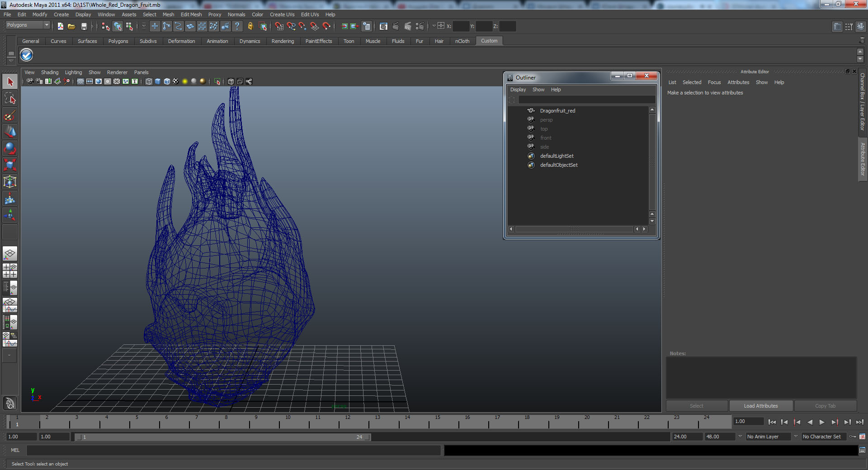Play the animation forward
Screen dimensions: 868x470
(822, 422)
